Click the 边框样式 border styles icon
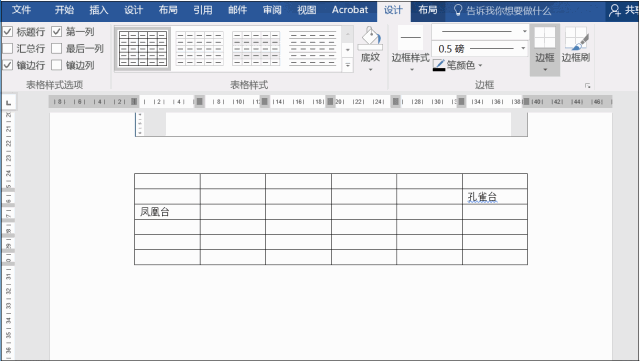The image size is (640, 361). tap(410, 38)
